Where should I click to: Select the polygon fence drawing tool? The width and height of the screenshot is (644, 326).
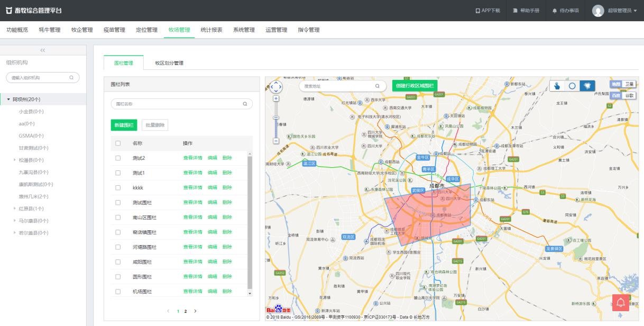tap(587, 86)
